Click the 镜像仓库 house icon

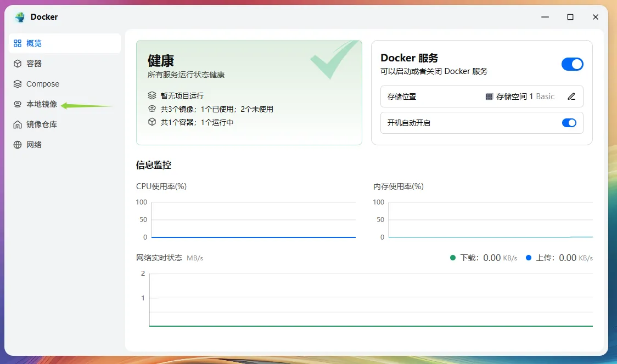coord(18,124)
